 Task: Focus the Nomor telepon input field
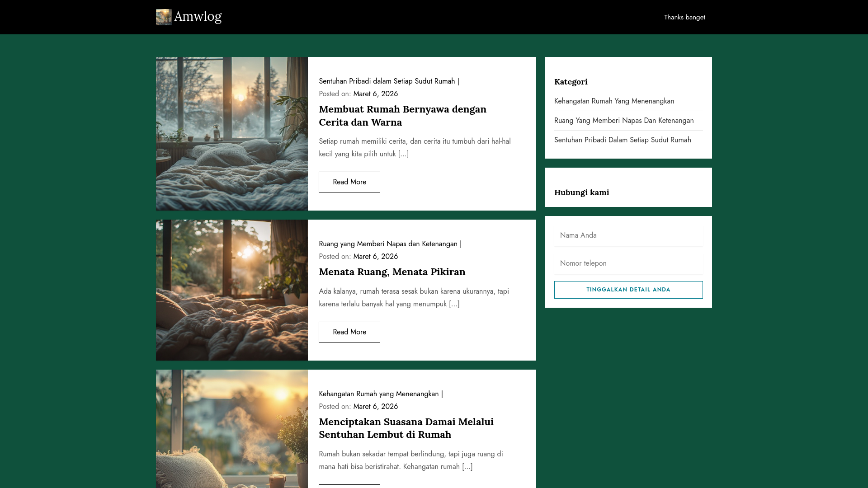(x=628, y=263)
